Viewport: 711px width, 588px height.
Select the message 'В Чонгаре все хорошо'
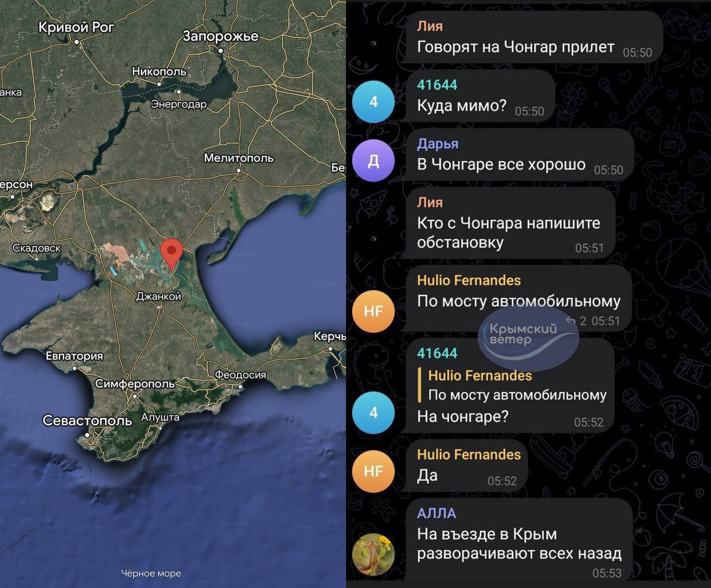pyautogui.click(x=501, y=165)
